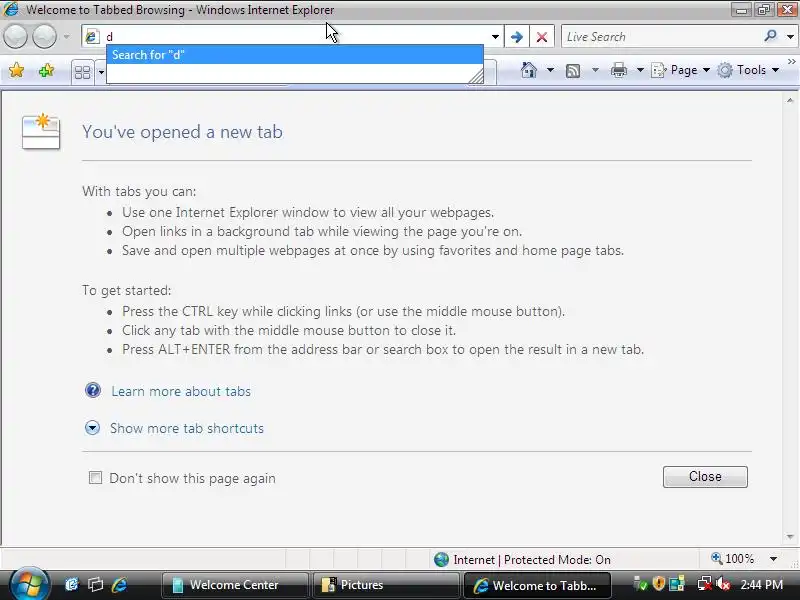Switch to Welcome Center taskbar window
Viewport: 800px width, 600px height.
coord(235,585)
